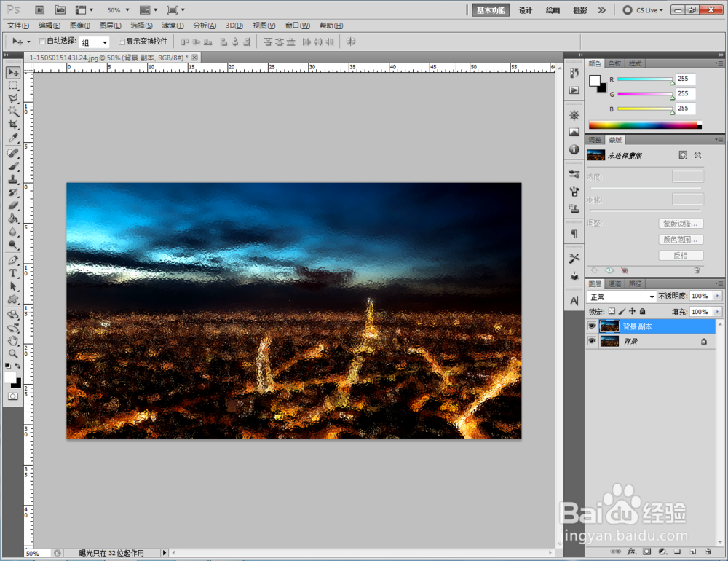728x561 pixels.
Task: Select the 设计 workspace button
Action: 525,10
